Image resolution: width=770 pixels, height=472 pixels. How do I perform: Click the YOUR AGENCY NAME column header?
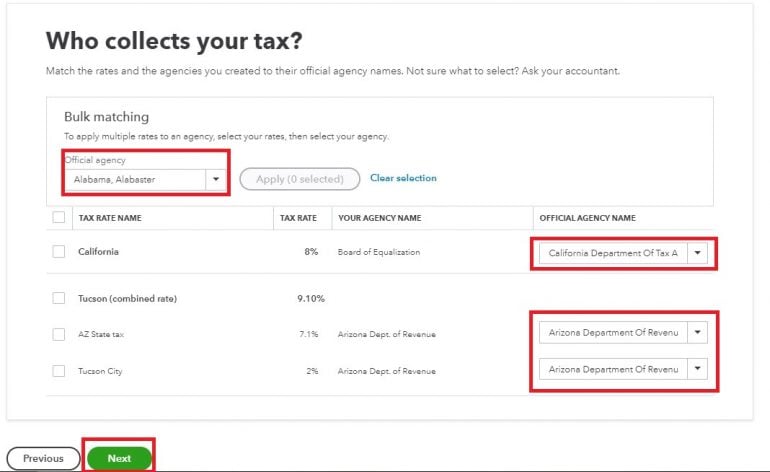click(379, 218)
